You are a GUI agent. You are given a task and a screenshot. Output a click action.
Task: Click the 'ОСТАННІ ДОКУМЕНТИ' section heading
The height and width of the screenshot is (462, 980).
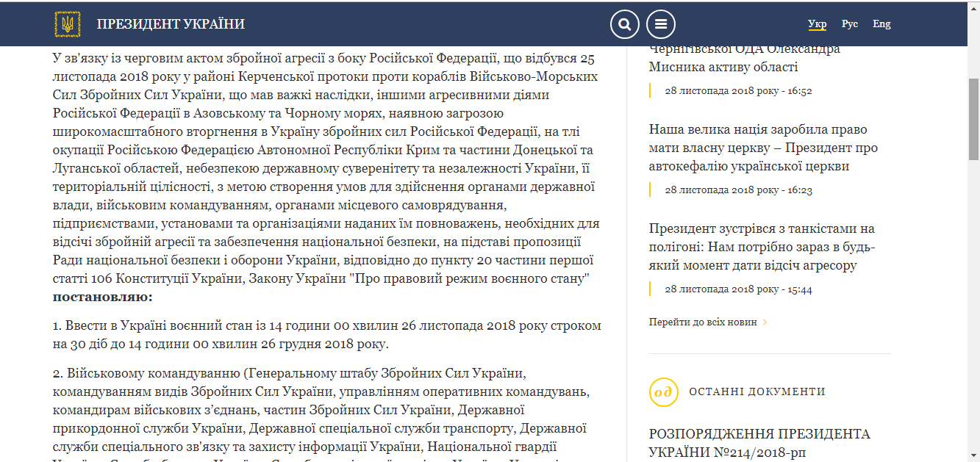[757, 392]
